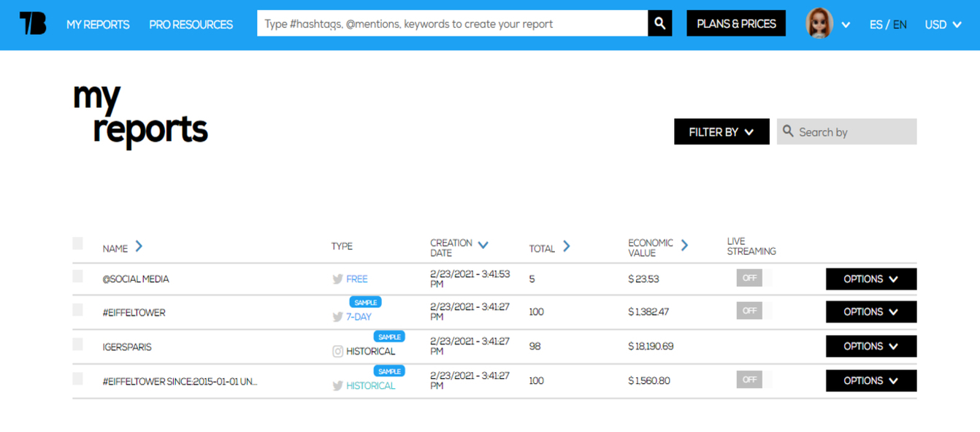Click the Instagram icon in IGERSPARIS row
The image size is (980, 432).
337,351
